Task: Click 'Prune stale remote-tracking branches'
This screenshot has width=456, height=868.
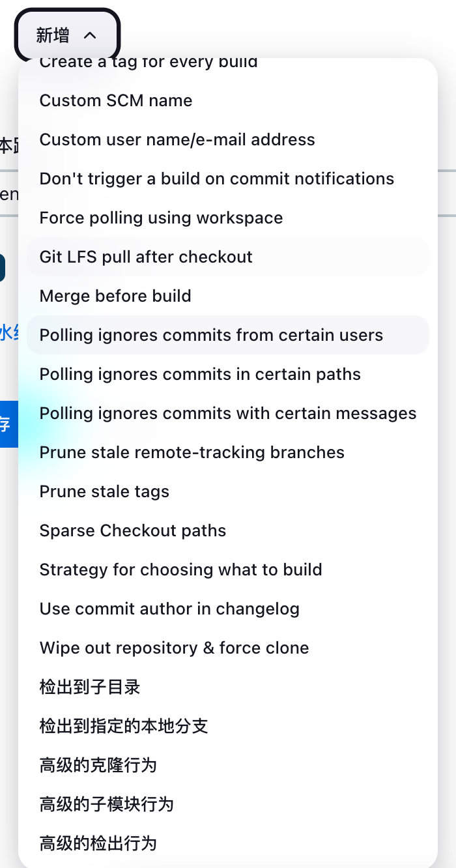Action: 192,452
